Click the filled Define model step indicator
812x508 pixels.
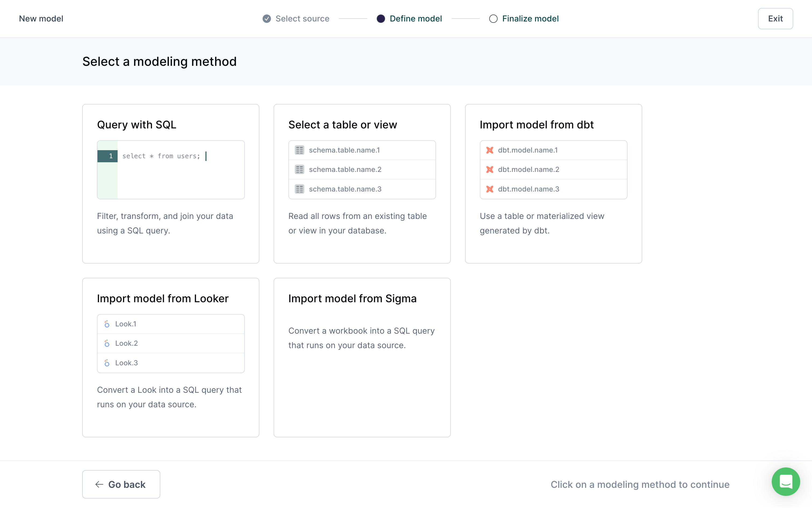(381, 19)
